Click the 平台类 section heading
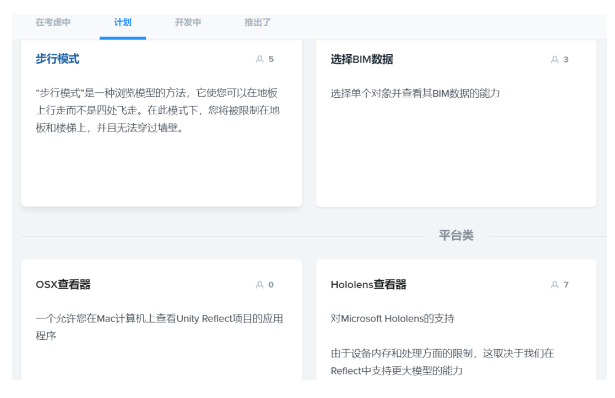This screenshot has height=398, width=615. click(x=456, y=235)
